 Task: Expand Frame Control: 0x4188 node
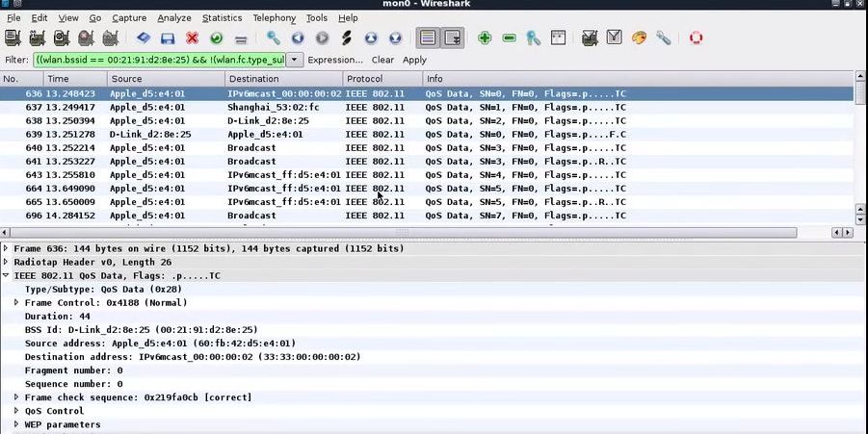16,302
